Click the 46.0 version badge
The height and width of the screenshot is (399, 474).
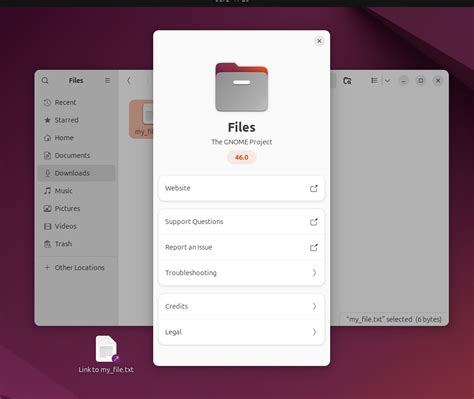click(x=241, y=157)
